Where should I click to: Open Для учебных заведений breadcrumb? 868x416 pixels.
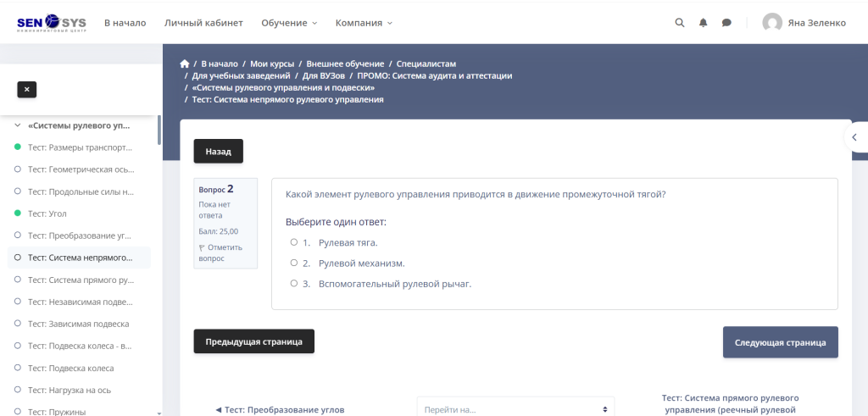pyautogui.click(x=241, y=75)
